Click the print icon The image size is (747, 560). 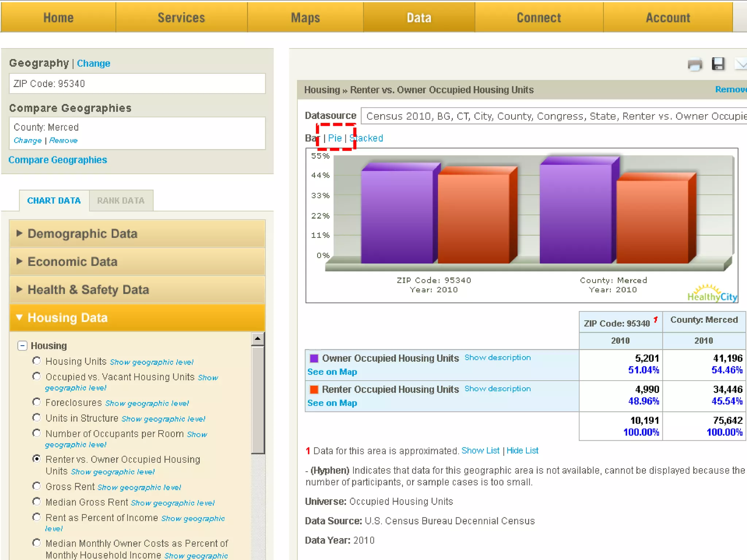click(694, 65)
